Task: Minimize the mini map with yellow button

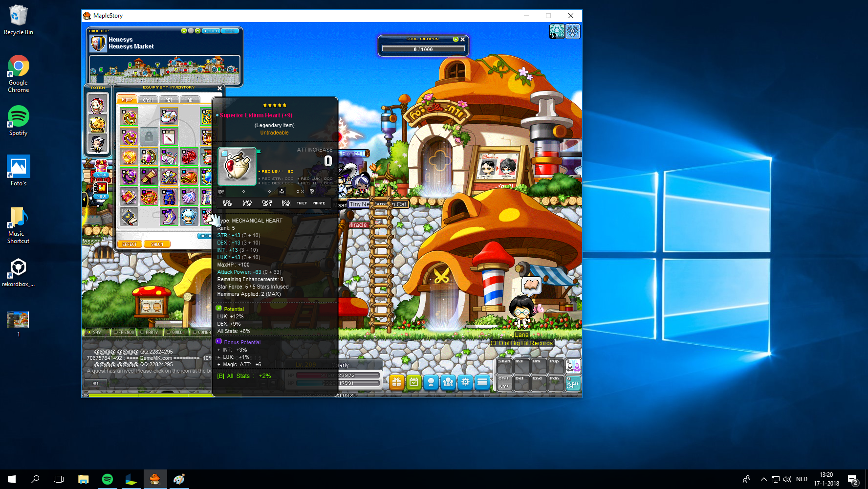Action: point(184,31)
